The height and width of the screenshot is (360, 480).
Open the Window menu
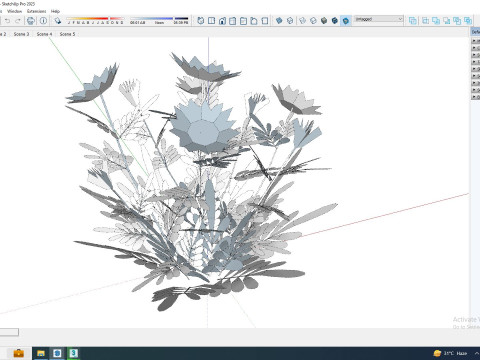[x=14, y=11]
